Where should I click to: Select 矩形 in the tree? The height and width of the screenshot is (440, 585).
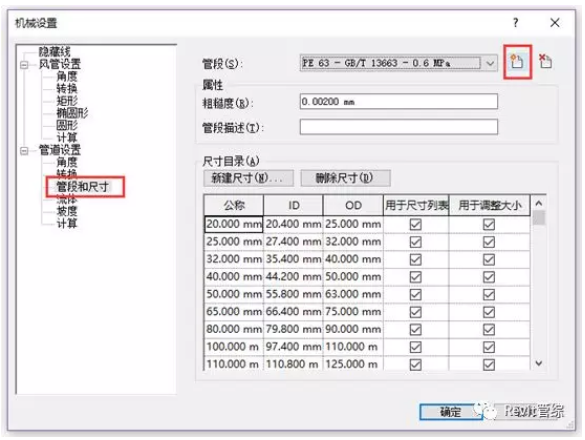67,101
